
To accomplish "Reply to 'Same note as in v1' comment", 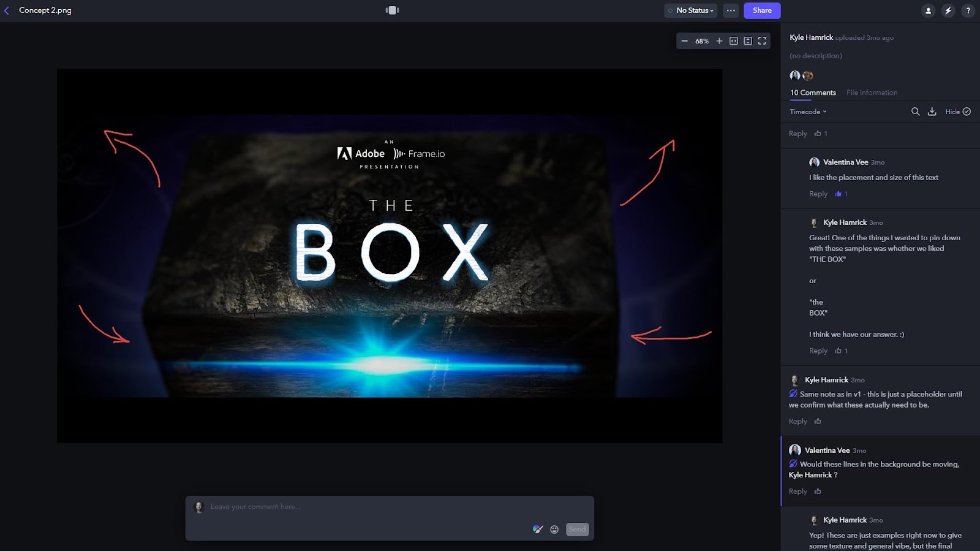I will click(798, 421).
